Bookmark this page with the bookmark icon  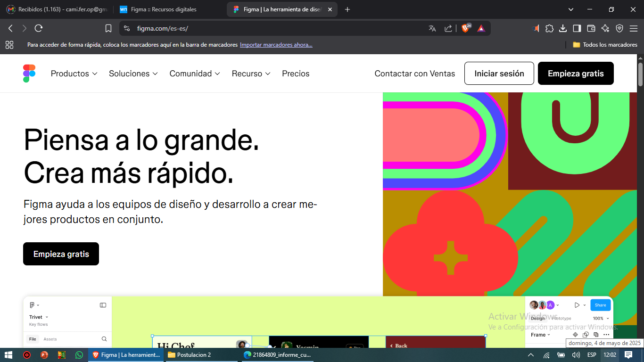click(x=108, y=28)
